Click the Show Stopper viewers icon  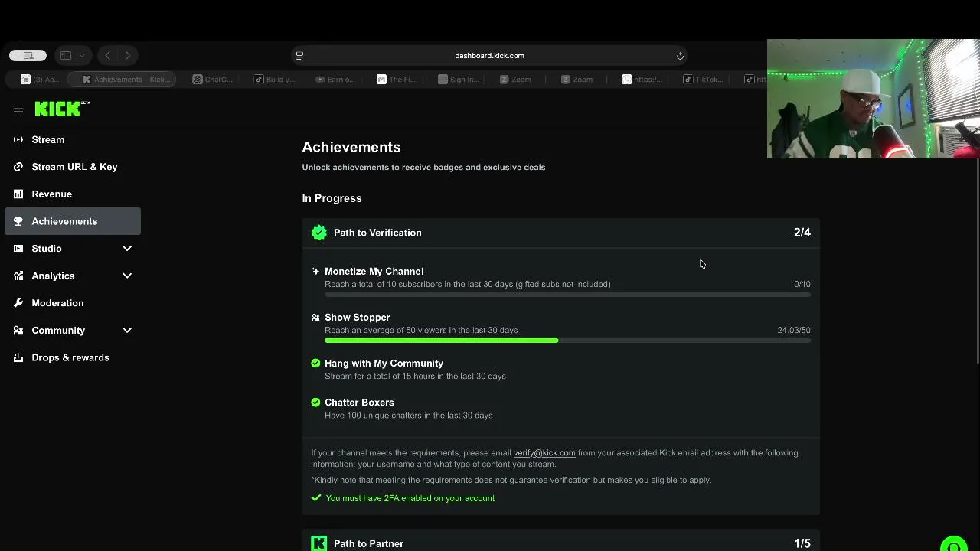pos(315,317)
